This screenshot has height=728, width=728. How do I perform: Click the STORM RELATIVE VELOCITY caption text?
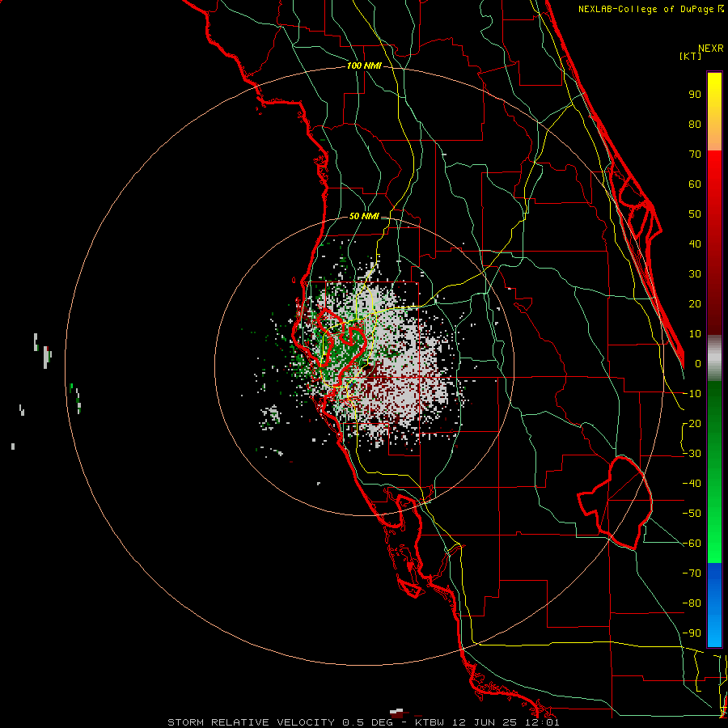click(x=251, y=722)
